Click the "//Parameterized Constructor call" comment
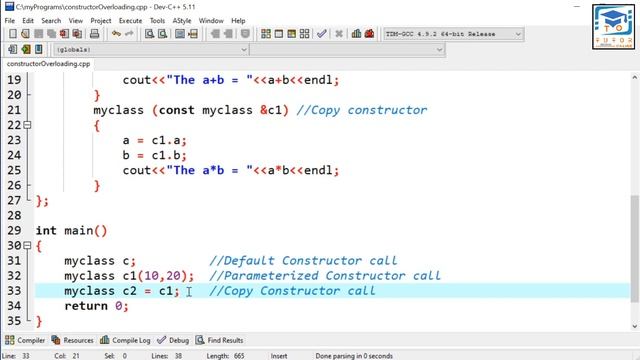This screenshot has height=360, width=640. [325, 276]
